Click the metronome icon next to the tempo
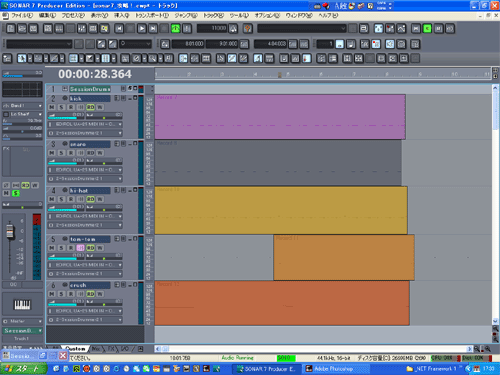This screenshot has height=375, width=500. pyautogui.click(x=233, y=29)
